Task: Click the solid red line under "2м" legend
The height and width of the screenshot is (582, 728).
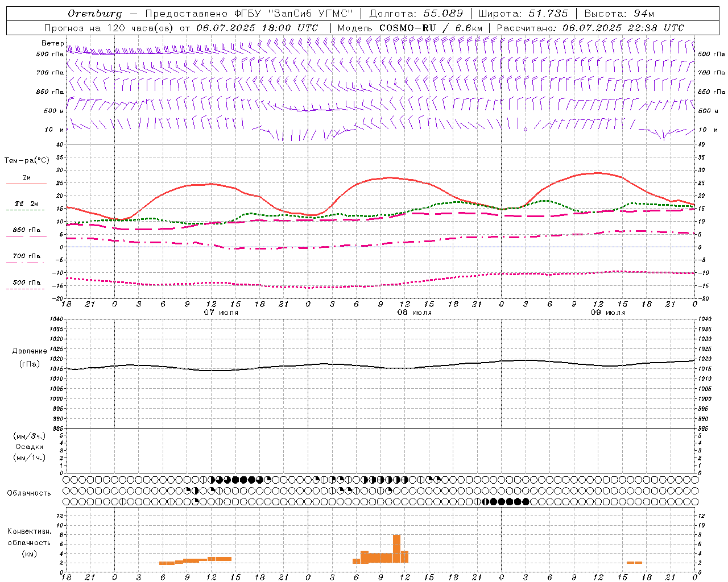Action: coord(27,184)
